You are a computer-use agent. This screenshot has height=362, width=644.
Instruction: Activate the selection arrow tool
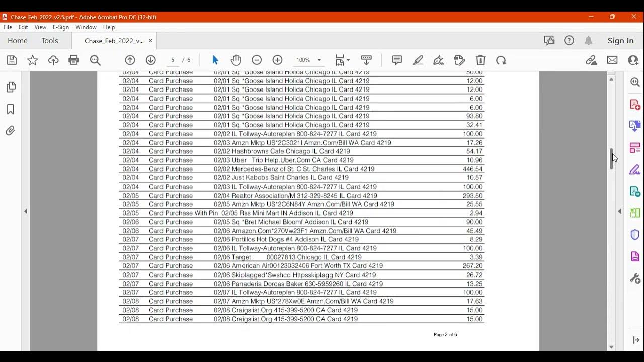point(215,60)
